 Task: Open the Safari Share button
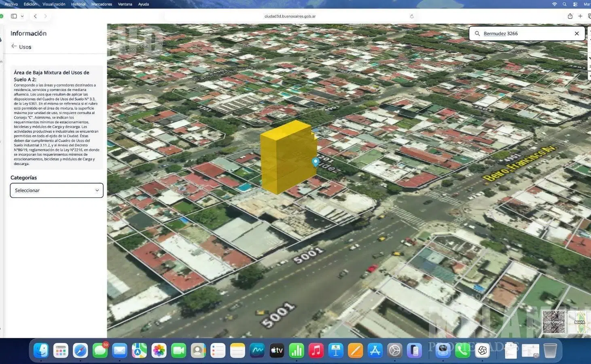point(570,16)
